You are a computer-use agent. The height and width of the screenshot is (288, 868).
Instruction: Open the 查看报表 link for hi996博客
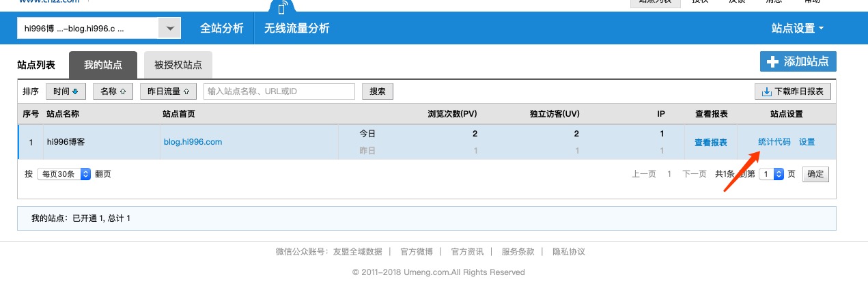pos(710,143)
